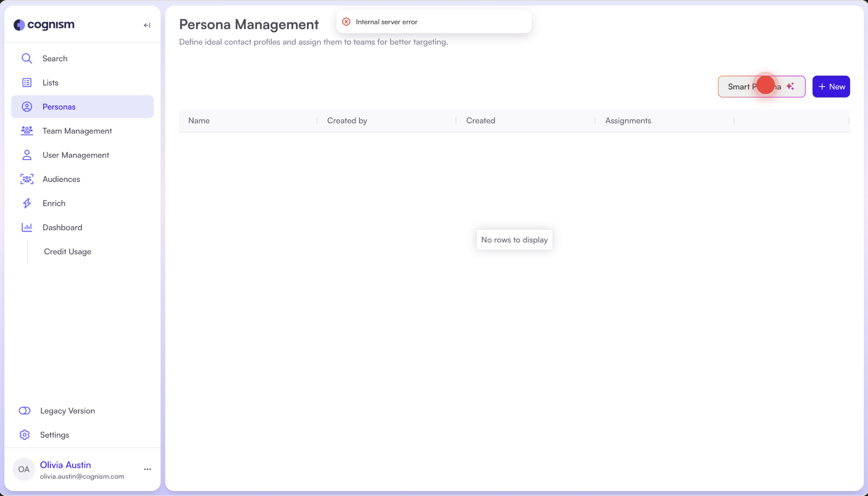This screenshot has height=496, width=868.
Task: Open Lists via its list icon
Action: [x=27, y=83]
